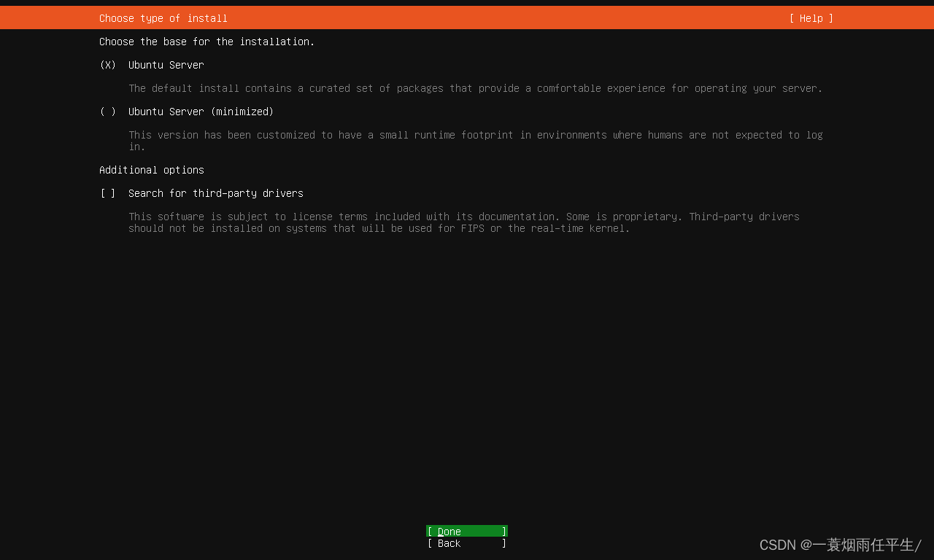This screenshot has height=560, width=934.
Task: Choose Ubuntu Server (minimized) radio option
Action: tap(108, 112)
